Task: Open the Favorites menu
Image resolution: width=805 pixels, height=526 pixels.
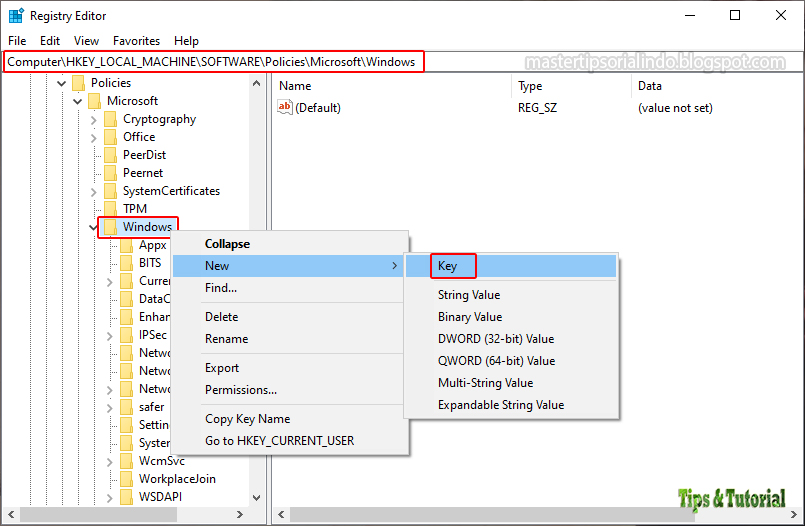Action: [136, 41]
